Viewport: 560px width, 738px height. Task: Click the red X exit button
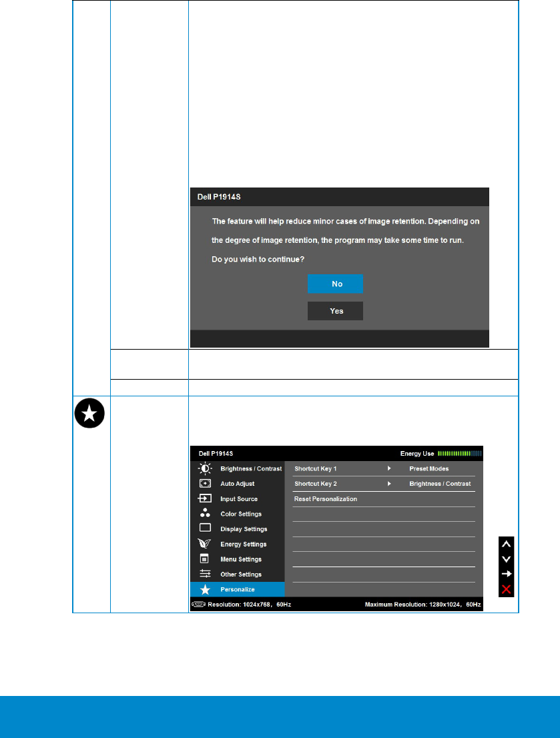pos(507,589)
